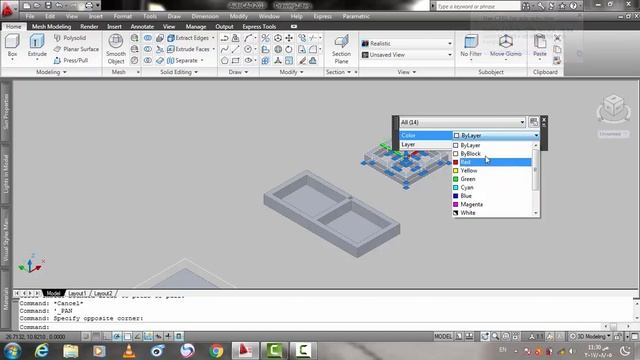Pick Green from the color list

coord(492,179)
